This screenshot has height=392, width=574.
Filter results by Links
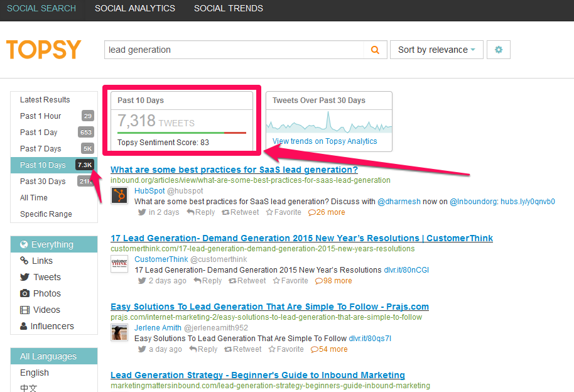tap(54, 261)
